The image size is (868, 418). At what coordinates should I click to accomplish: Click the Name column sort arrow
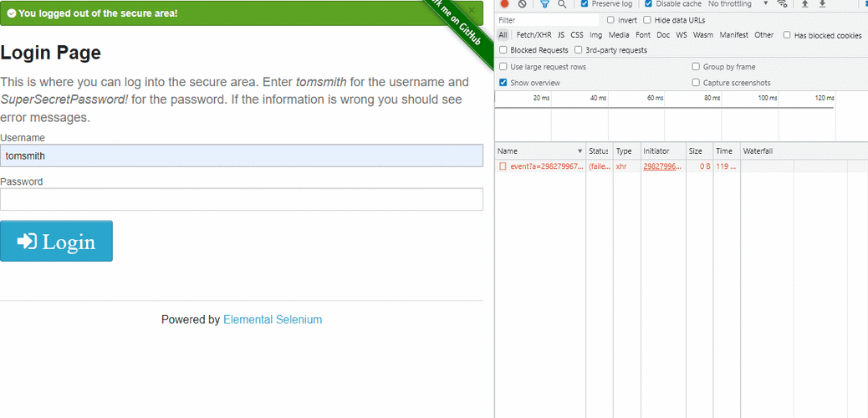tap(580, 151)
